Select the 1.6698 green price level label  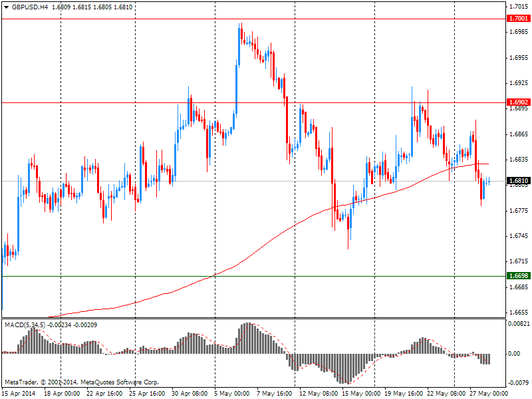click(519, 276)
